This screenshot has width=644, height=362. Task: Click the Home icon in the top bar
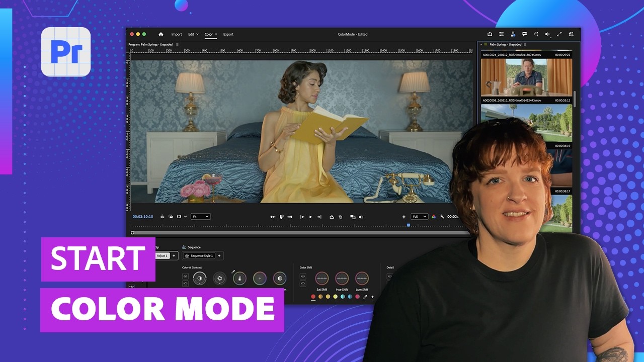point(161,34)
